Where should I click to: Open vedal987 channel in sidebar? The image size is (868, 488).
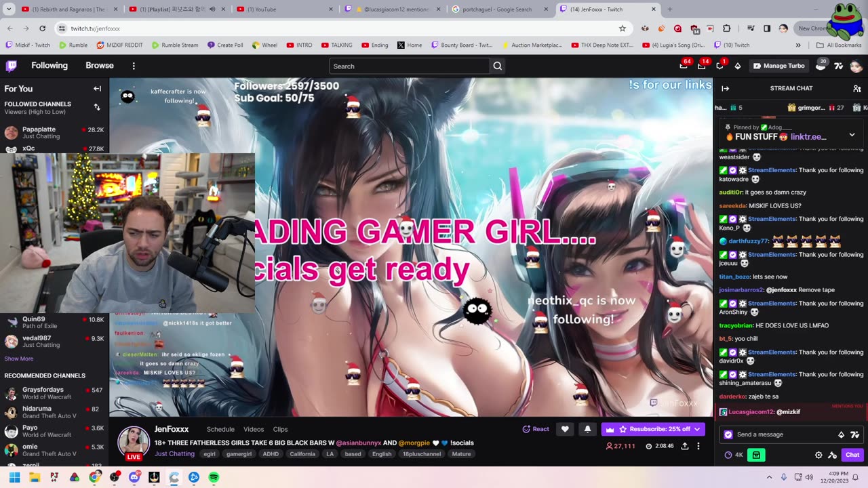click(54, 342)
